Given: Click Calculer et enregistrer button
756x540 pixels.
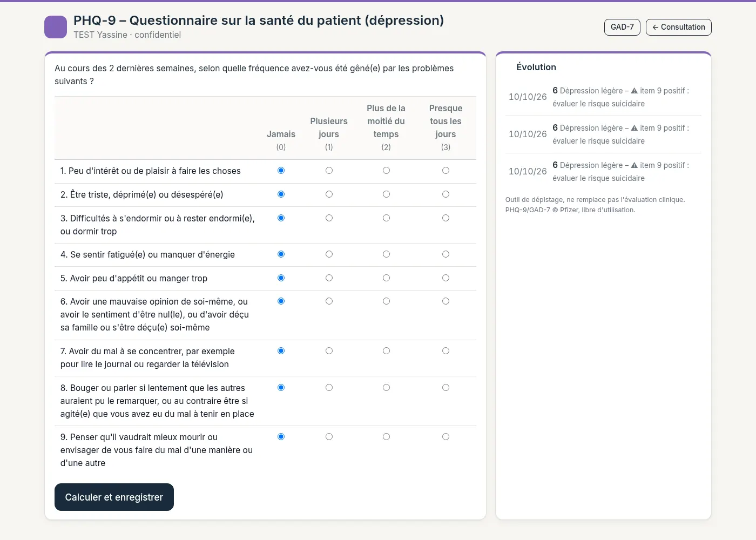Looking at the screenshot, I should pos(114,497).
